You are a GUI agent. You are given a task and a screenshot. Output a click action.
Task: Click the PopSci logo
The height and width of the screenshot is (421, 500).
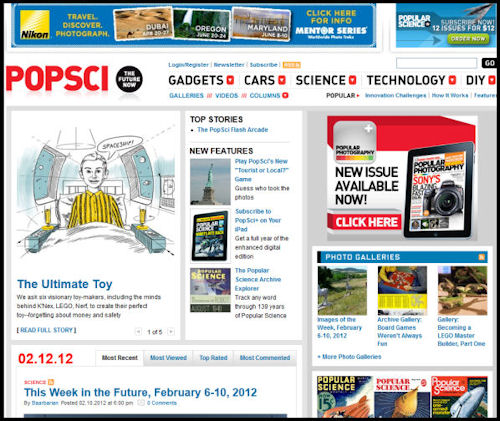[x=57, y=78]
